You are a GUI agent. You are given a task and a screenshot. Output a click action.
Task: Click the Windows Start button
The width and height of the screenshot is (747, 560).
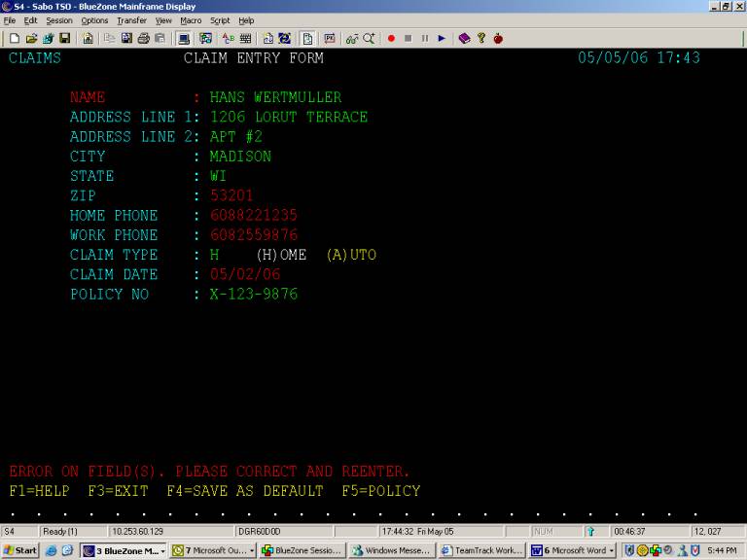pos(20,550)
